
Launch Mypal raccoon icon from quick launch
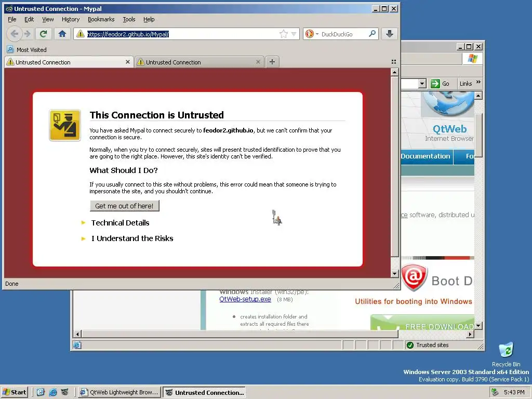pyautogui.click(x=65, y=392)
